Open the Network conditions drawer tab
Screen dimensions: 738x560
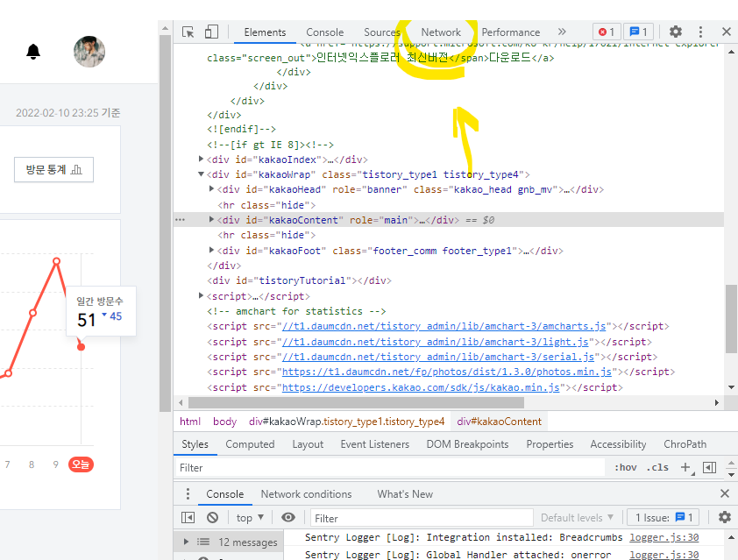click(x=307, y=494)
